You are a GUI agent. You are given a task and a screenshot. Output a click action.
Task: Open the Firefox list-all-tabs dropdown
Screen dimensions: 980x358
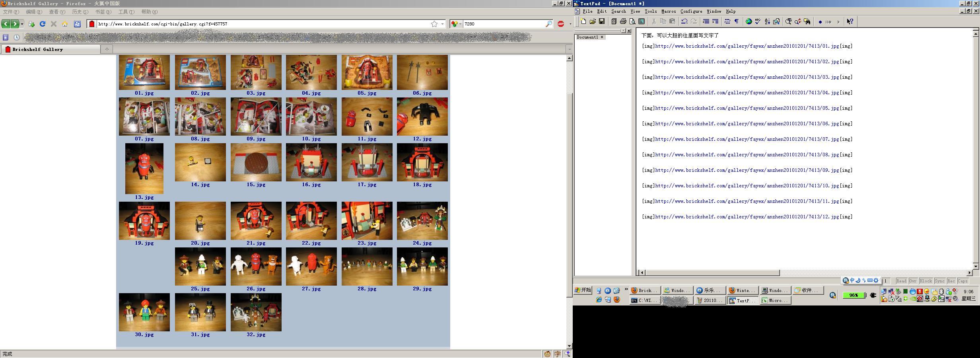569,49
